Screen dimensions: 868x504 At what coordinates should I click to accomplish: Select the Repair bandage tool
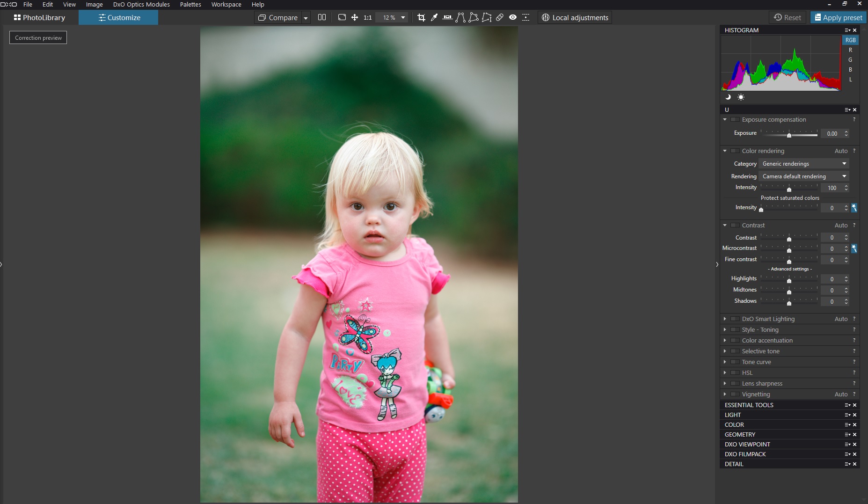tap(500, 17)
